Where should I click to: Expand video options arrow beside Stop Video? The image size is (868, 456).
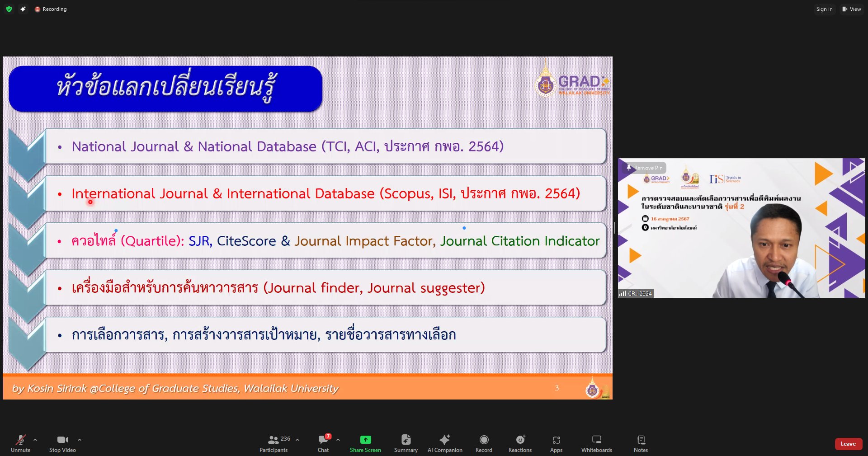pyautogui.click(x=80, y=440)
